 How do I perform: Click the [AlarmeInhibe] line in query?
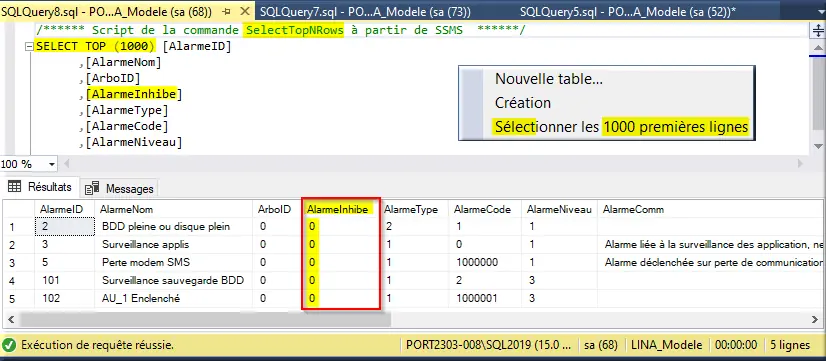(x=134, y=95)
